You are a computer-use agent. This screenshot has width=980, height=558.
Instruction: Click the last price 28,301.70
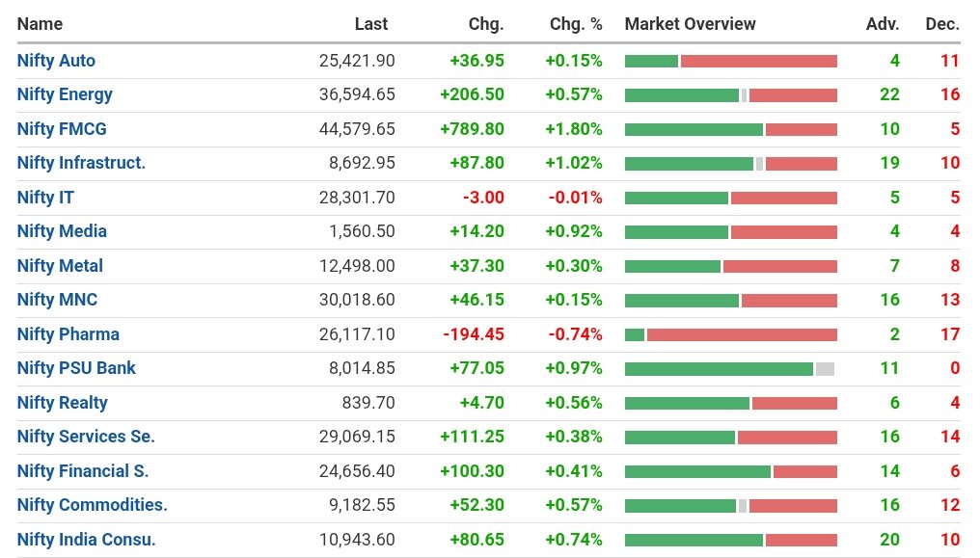tap(357, 198)
